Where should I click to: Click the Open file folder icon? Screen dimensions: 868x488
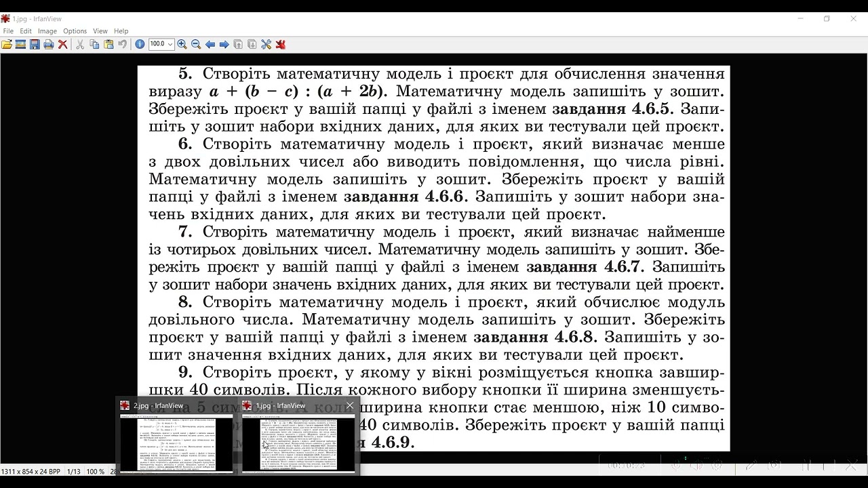pos(7,44)
